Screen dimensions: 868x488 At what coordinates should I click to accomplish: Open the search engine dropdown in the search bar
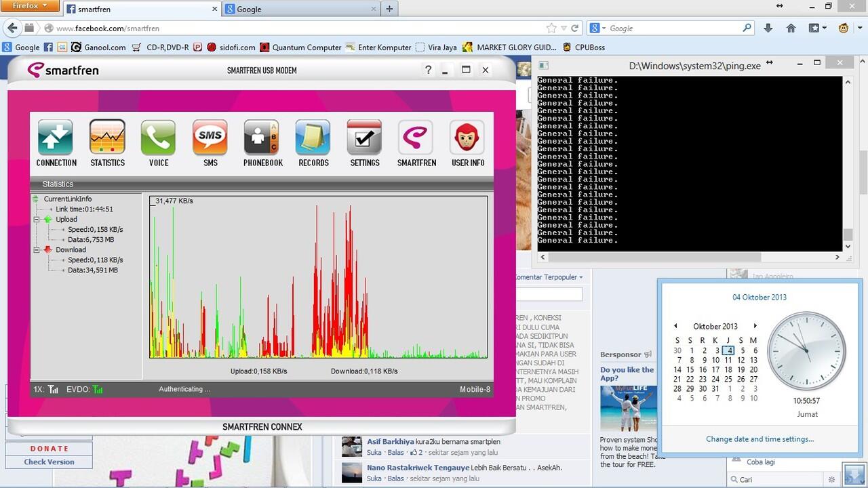(x=597, y=28)
